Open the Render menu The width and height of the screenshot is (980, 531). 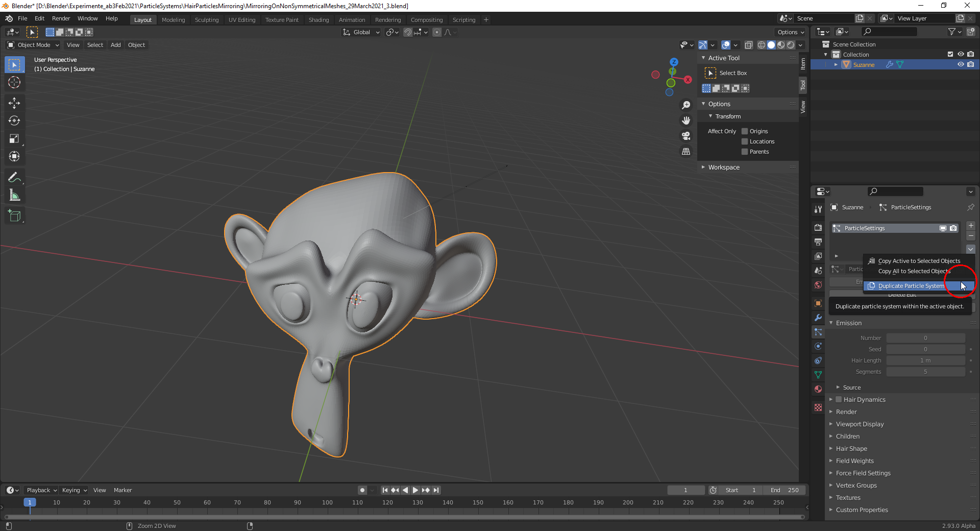point(61,18)
